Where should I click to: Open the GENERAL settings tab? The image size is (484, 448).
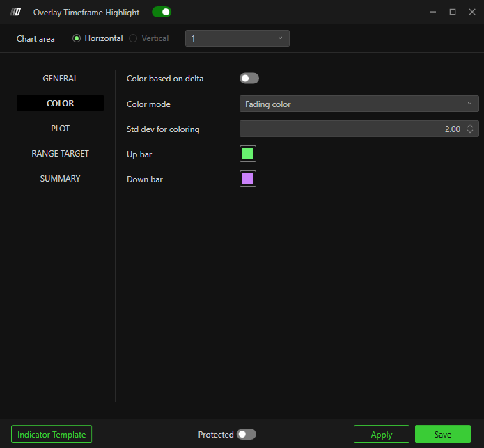pyautogui.click(x=61, y=79)
